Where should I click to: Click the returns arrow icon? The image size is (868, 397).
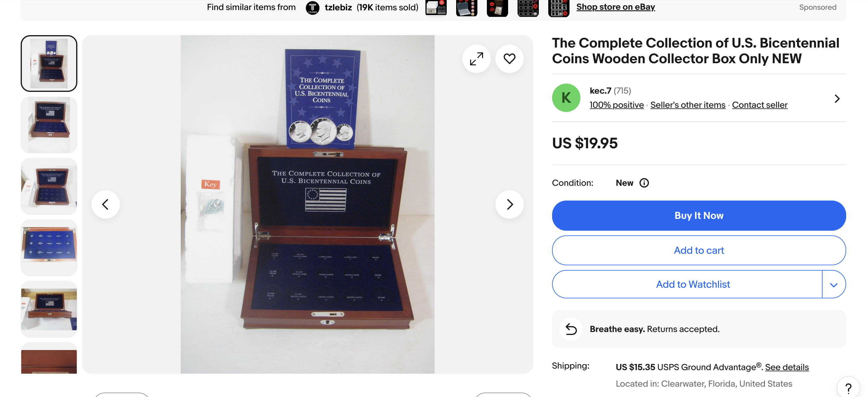pos(571,329)
